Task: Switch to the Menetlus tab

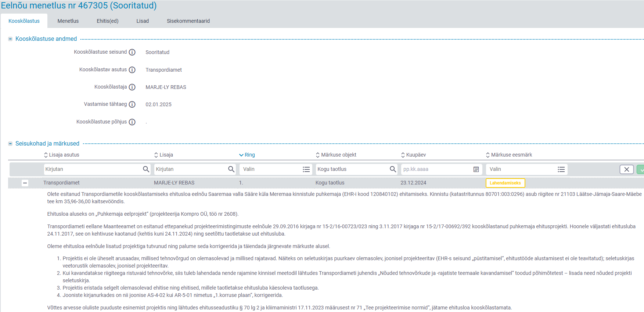Action: [68, 21]
